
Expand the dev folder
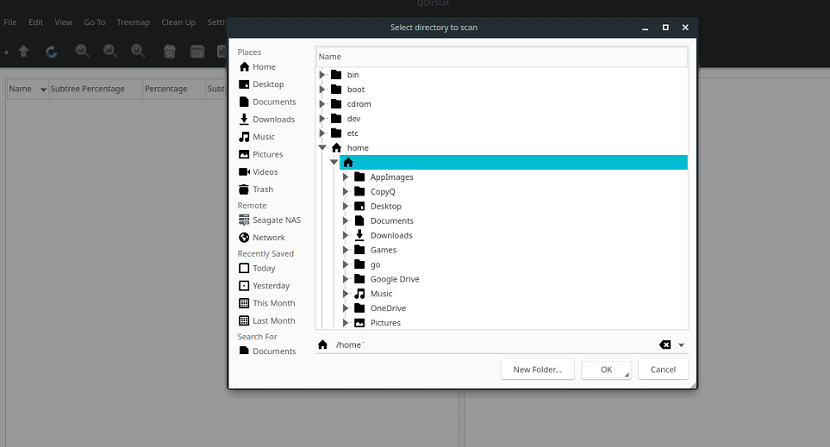click(x=322, y=119)
